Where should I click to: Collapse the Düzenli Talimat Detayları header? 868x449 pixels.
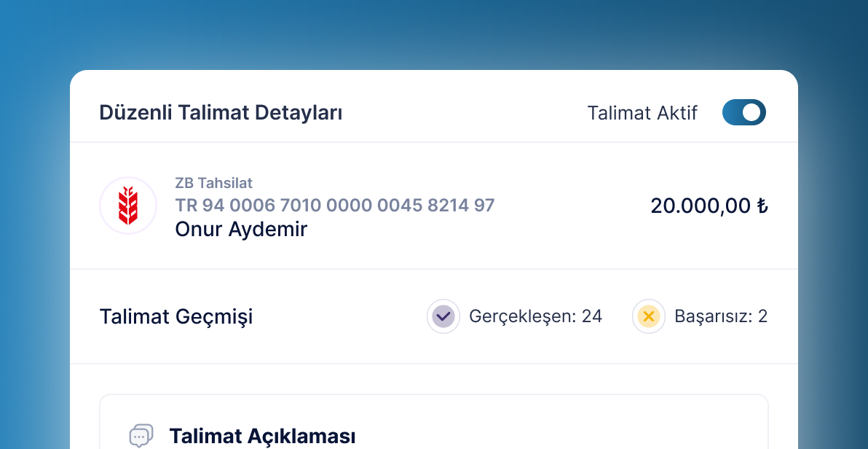pos(221,112)
